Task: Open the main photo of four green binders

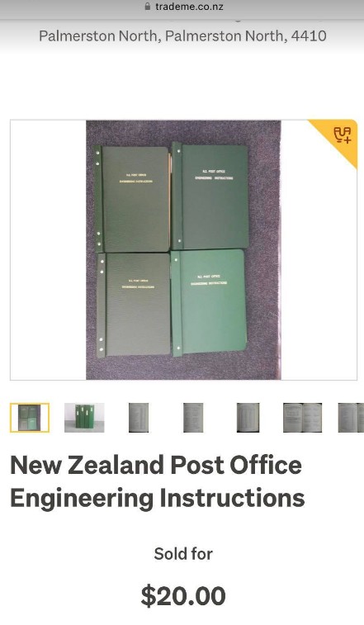Action: coord(183,250)
